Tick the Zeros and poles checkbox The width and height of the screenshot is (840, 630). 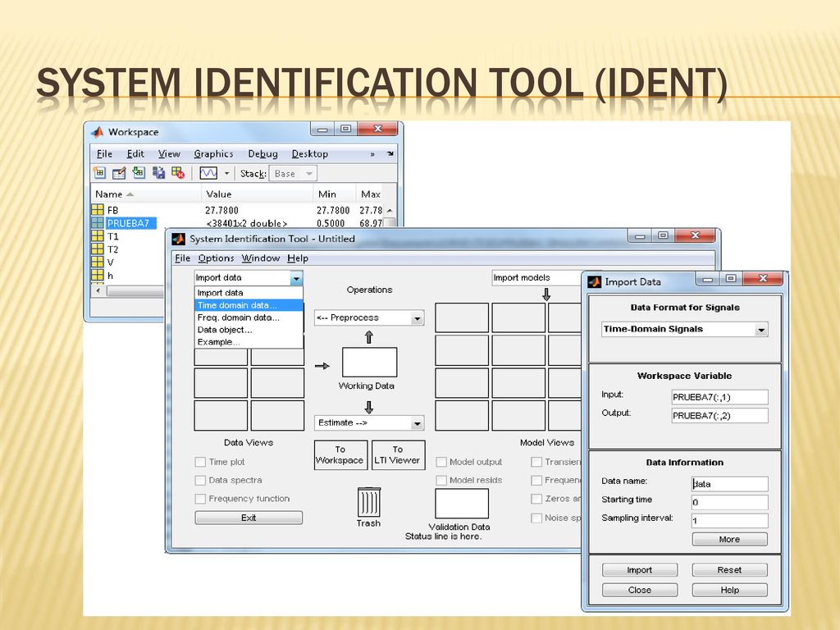[x=536, y=499]
